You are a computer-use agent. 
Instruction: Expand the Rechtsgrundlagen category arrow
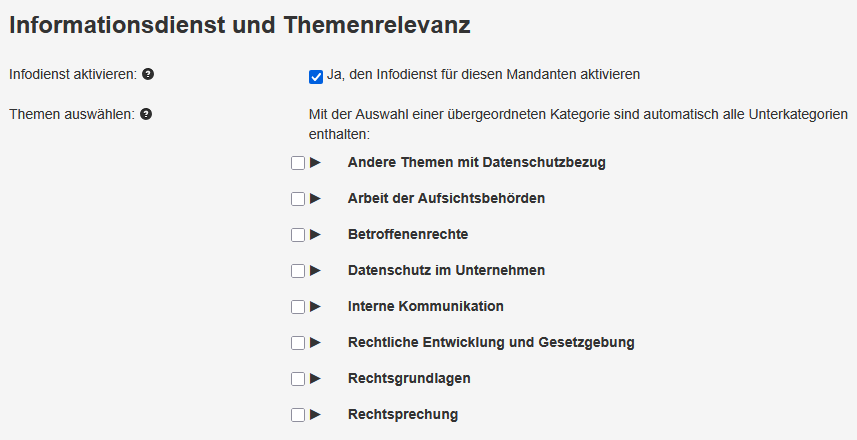315,378
